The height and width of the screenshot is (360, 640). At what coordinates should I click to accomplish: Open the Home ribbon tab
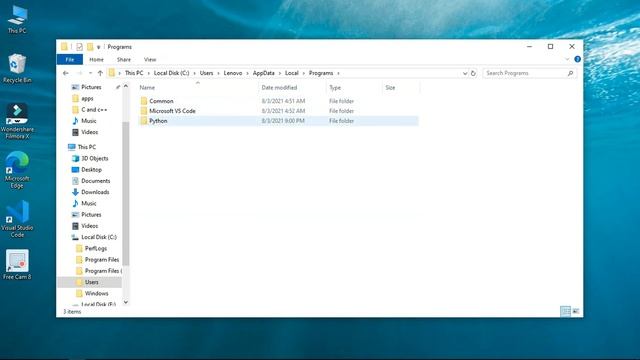[96, 60]
